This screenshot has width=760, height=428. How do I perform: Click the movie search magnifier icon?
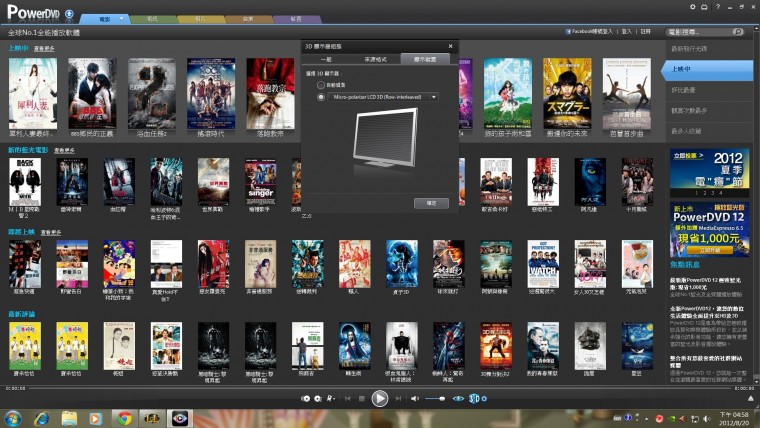click(x=738, y=32)
